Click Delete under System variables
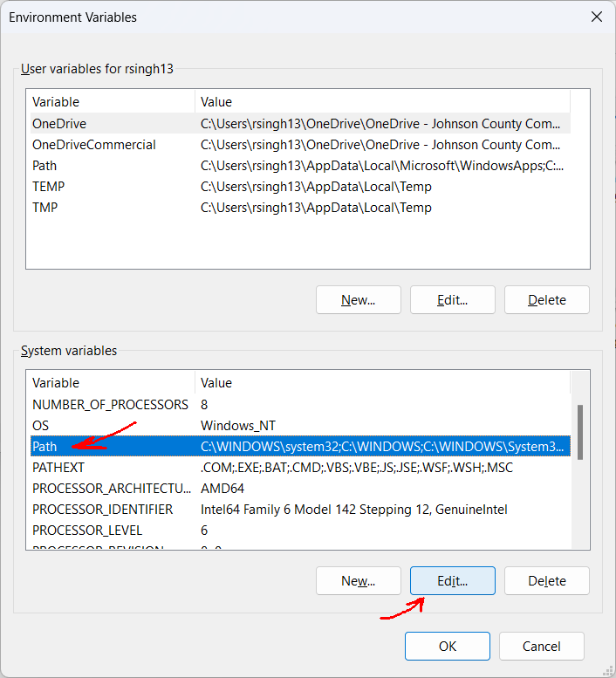The height and width of the screenshot is (678, 616). click(547, 581)
